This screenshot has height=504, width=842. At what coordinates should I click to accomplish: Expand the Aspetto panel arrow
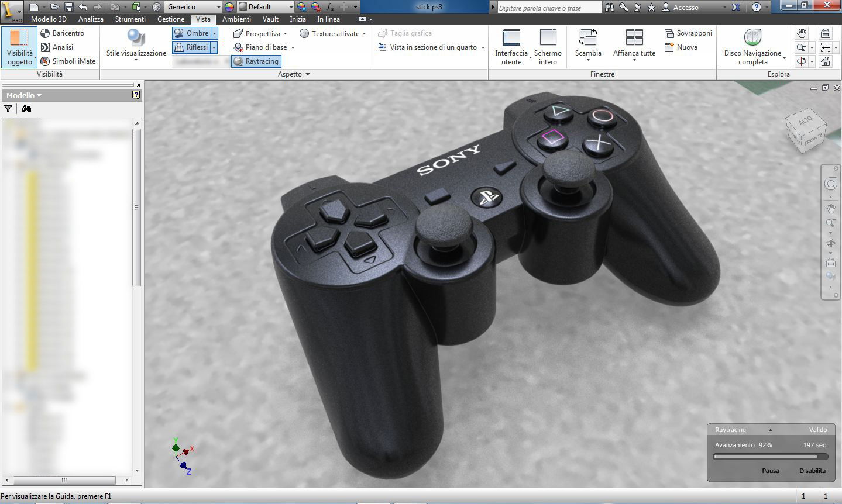tap(308, 75)
